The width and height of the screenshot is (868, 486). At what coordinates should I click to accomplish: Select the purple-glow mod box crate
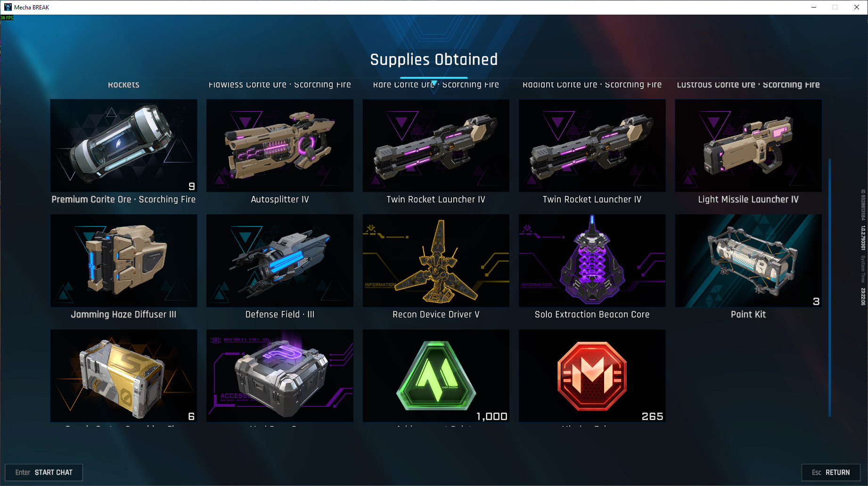click(280, 376)
